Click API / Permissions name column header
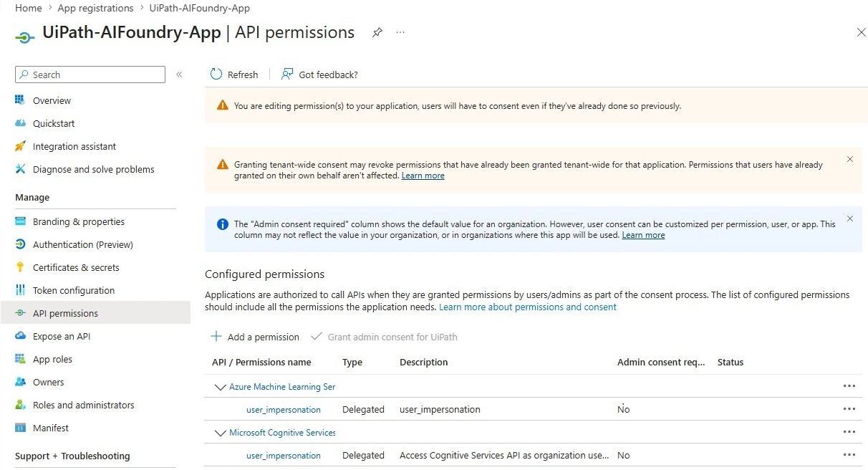The height and width of the screenshot is (470, 868). pos(261,363)
